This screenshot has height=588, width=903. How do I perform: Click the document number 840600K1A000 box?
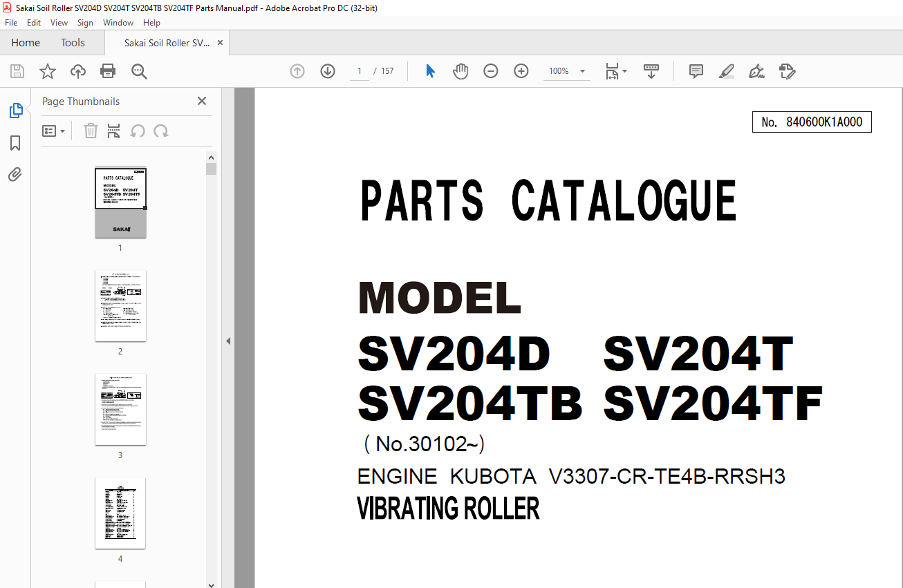pyautogui.click(x=812, y=122)
